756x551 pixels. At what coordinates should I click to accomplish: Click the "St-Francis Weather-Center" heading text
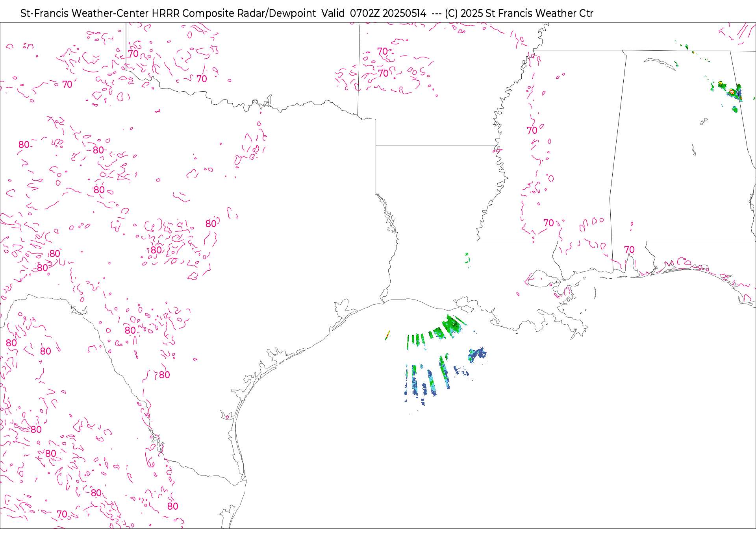(84, 13)
